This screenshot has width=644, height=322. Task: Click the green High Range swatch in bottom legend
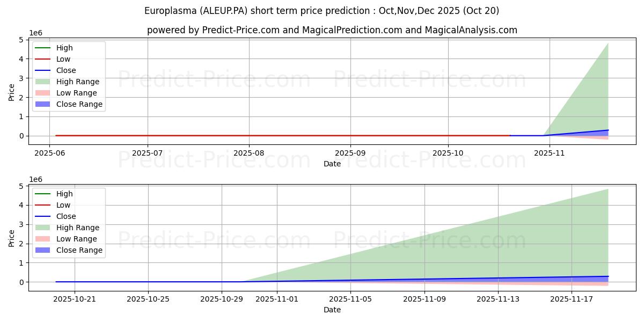pyautogui.click(x=44, y=228)
